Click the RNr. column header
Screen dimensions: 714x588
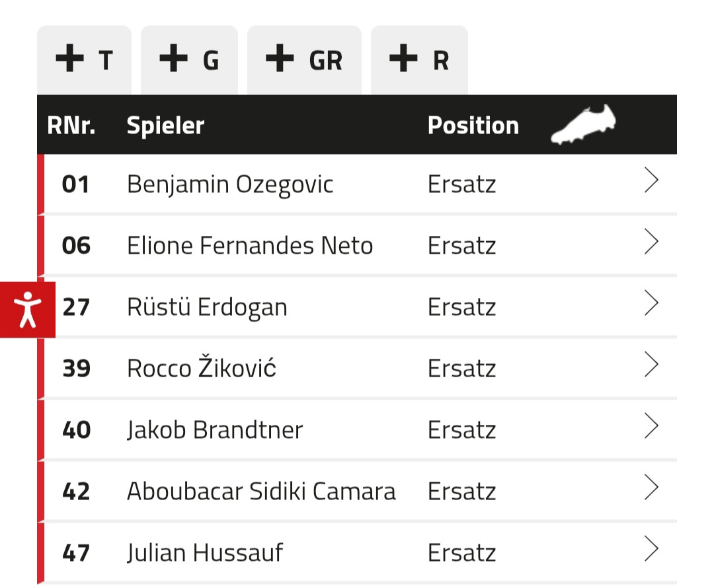click(x=71, y=126)
